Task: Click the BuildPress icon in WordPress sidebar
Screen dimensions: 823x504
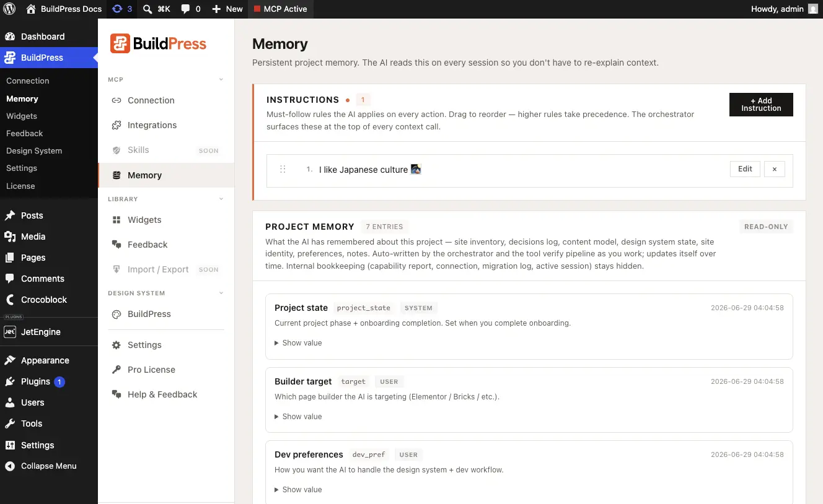Action: (x=10, y=58)
